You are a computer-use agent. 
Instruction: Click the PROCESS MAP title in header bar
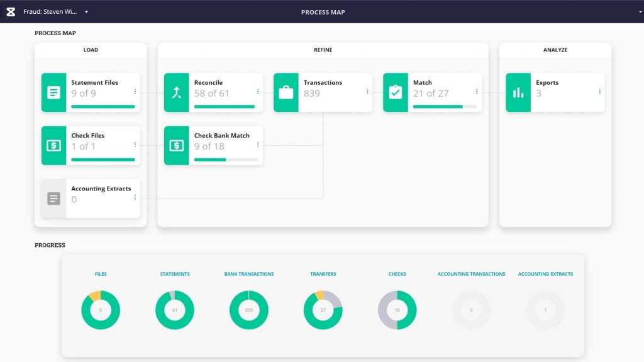[323, 13]
